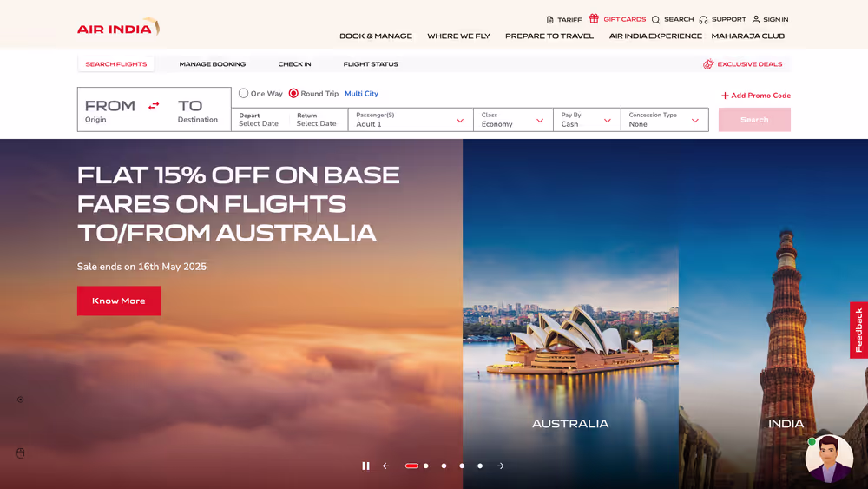Select fourth carousel dot indicator
Screen dimensions: 868x489
point(462,466)
